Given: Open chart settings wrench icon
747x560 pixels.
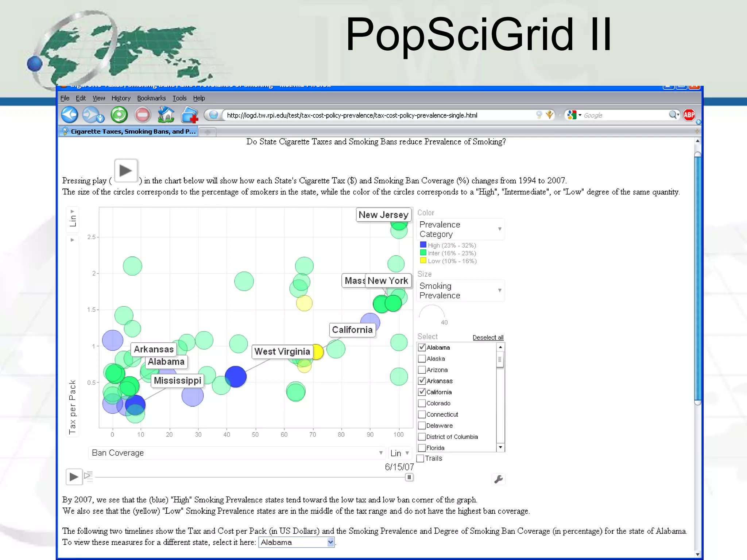Looking at the screenshot, I should (498, 479).
